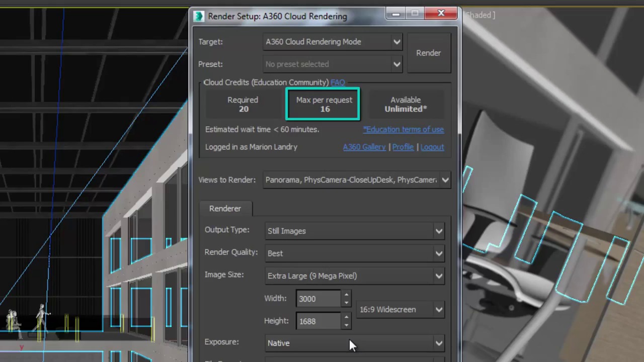Open the Output Type dropdown
Screen dimensions: 644x362
[355, 231]
